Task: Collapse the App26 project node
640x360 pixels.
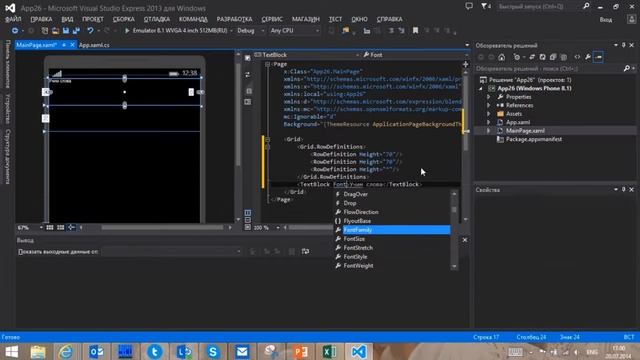Action: [x=481, y=89]
